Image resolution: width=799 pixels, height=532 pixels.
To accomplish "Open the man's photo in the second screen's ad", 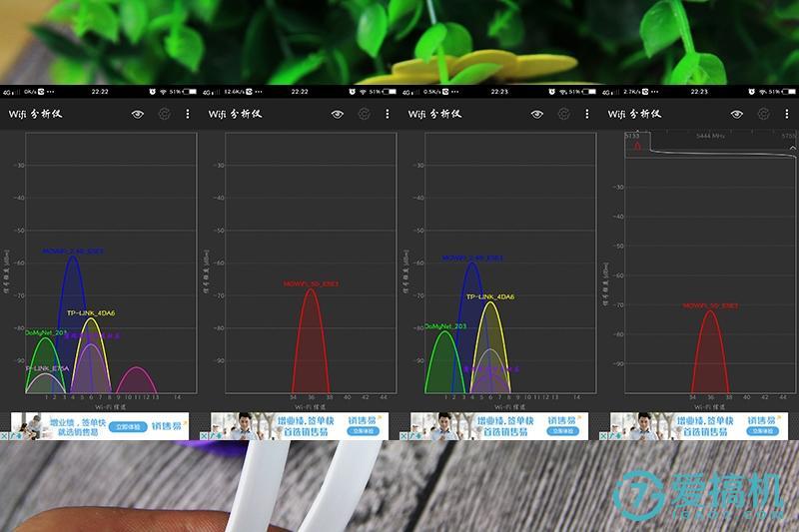I will click(x=246, y=426).
